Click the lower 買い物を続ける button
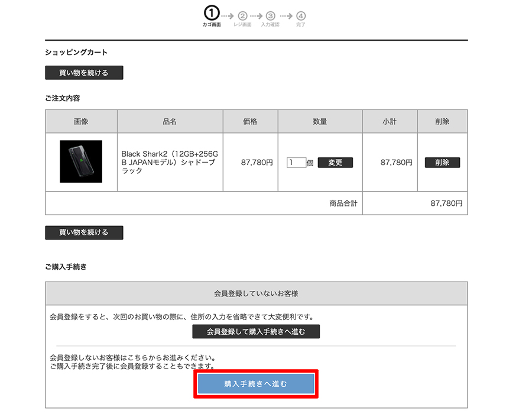The height and width of the screenshot is (414, 532). tap(84, 232)
